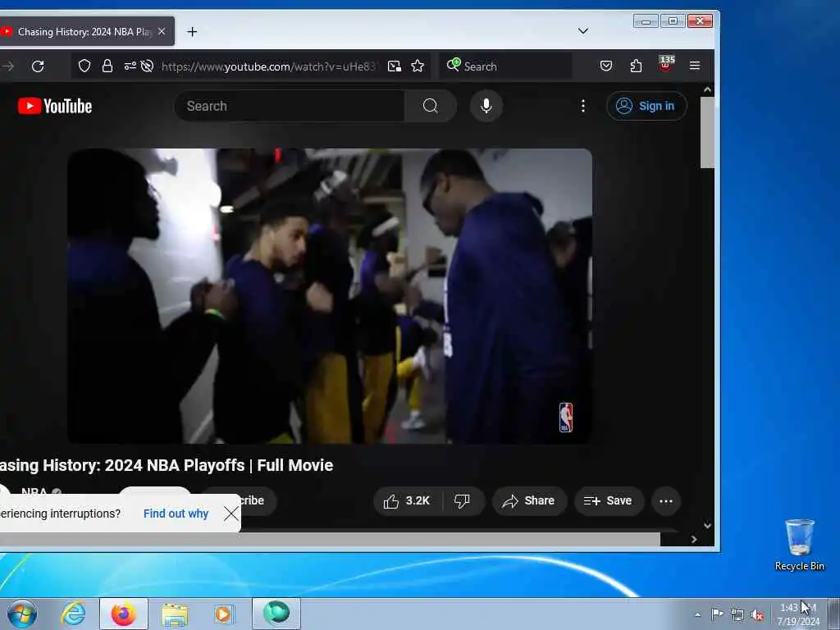This screenshot has width=840, height=630.
Task: Switch to Firefox in the taskbar
Action: point(124,614)
